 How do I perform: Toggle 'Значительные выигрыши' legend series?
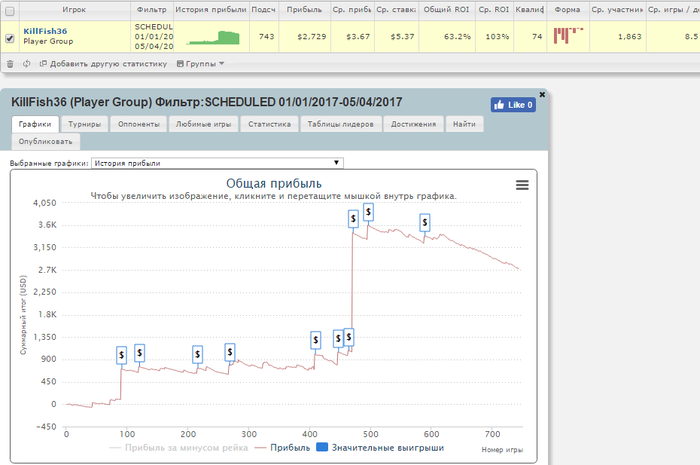380,448
